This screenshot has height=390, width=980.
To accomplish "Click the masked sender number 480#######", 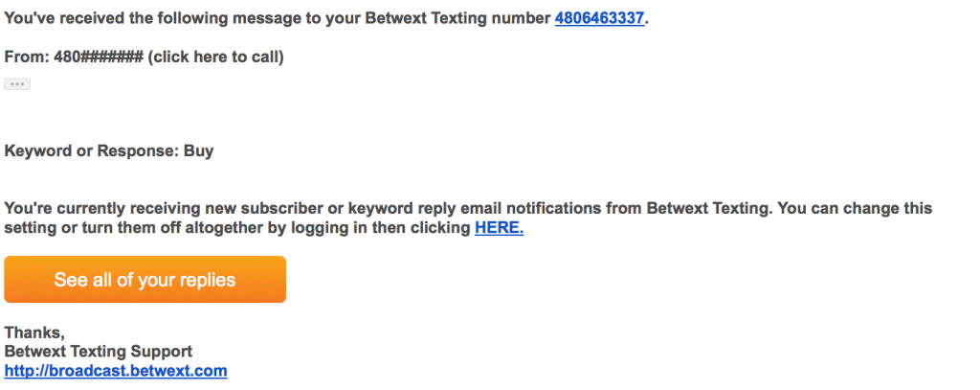I will click(99, 57).
